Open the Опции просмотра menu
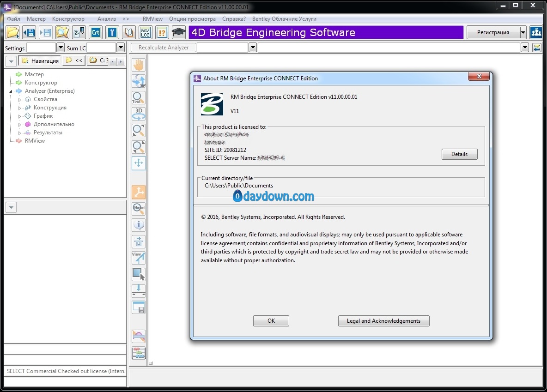This screenshot has height=392, width=547. pos(192,19)
